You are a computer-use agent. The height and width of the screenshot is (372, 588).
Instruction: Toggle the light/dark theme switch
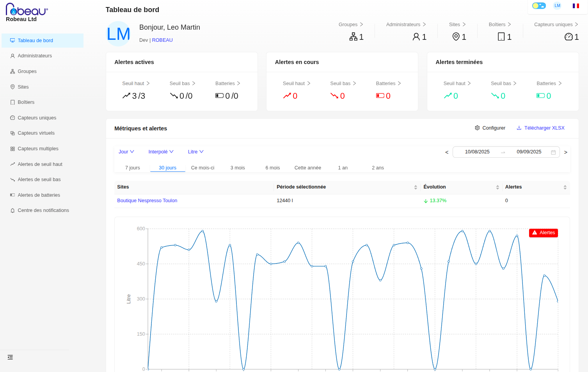point(539,6)
